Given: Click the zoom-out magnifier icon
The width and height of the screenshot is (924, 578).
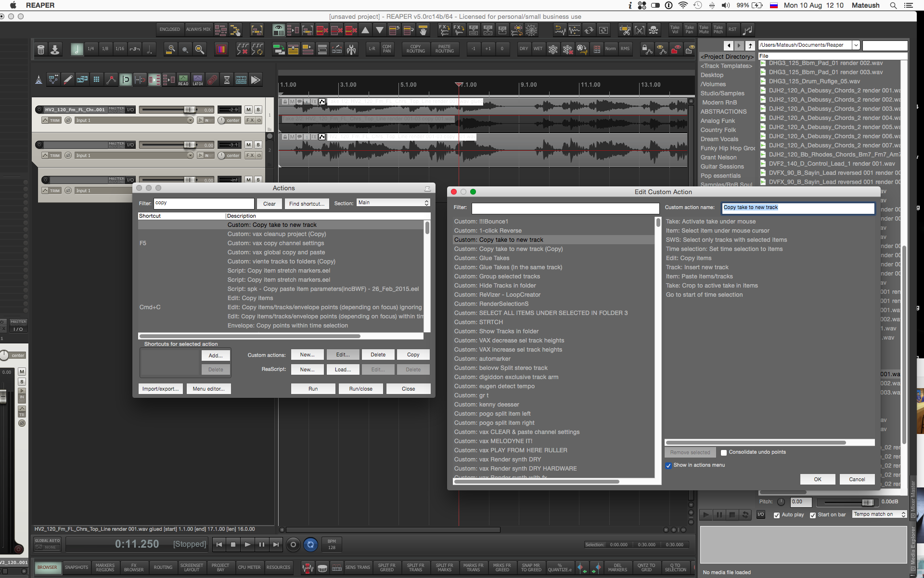Looking at the screenshot, I should click(185, 49).
